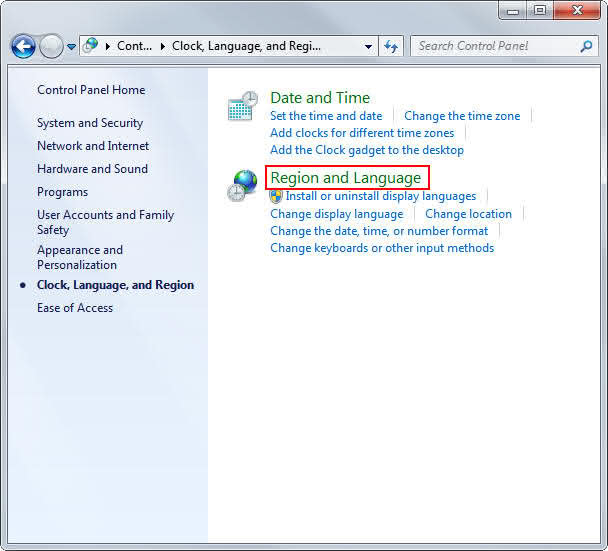
Task: Minimize the Control Panel window
Action: coord(513,11)
